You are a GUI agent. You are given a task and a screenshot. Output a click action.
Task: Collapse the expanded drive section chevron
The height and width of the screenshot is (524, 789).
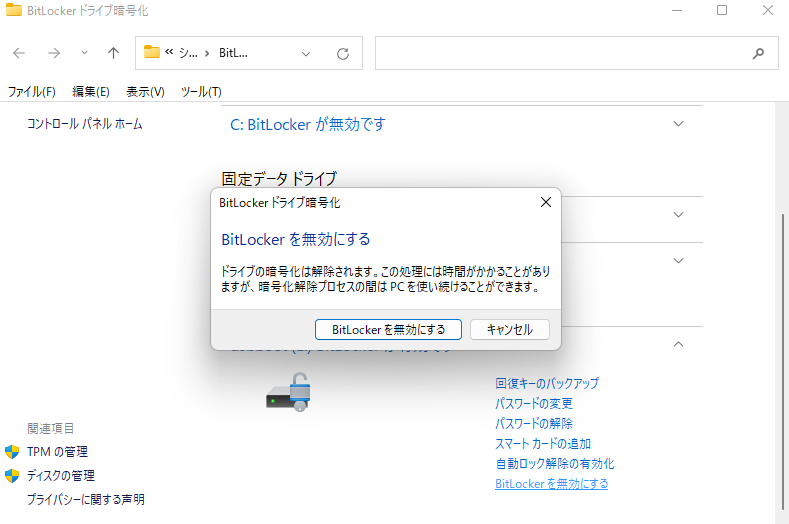[x=678, y=344]
